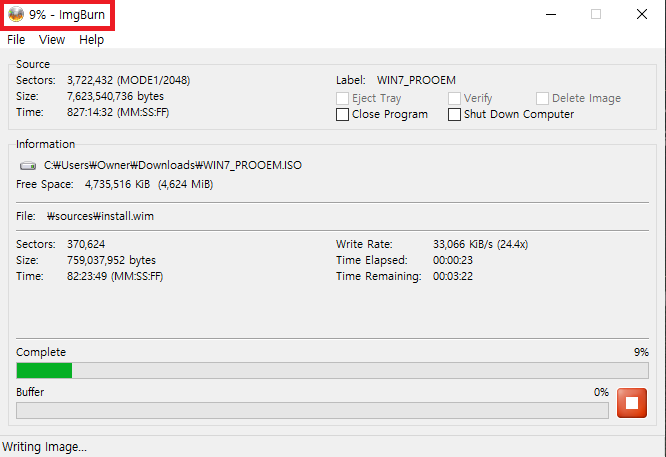This screenshot has width=666, height=457.
Task: Click the label value WIN7_PROOEM
Action: tap(416, 80)
